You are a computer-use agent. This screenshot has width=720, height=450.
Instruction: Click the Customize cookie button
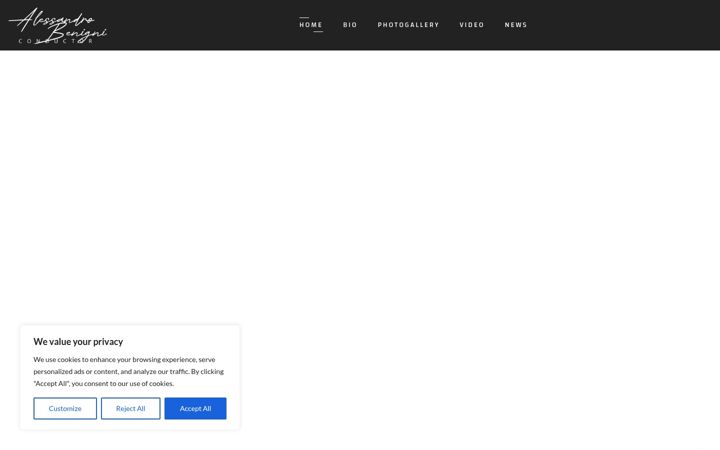click(65, 408)
